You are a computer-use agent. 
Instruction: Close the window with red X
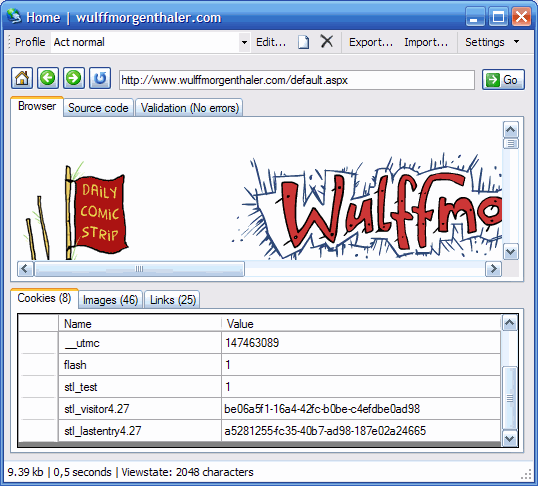click(521, 16)
